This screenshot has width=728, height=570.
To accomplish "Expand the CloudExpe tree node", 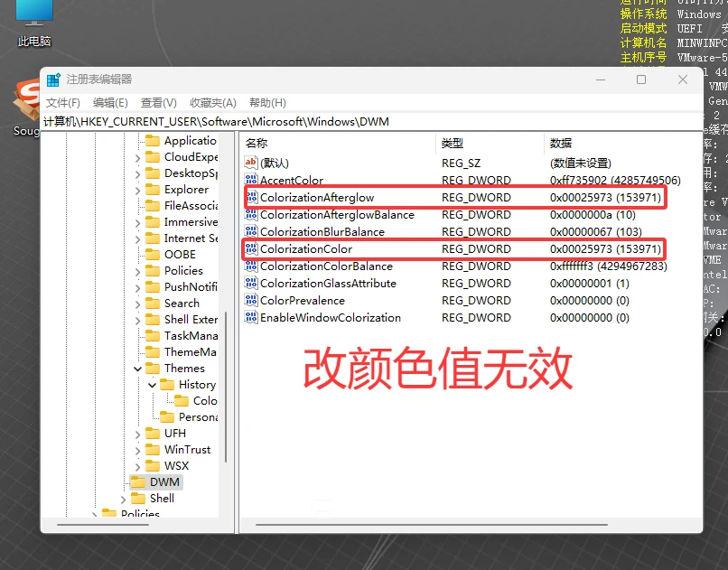I will (137, 158).
